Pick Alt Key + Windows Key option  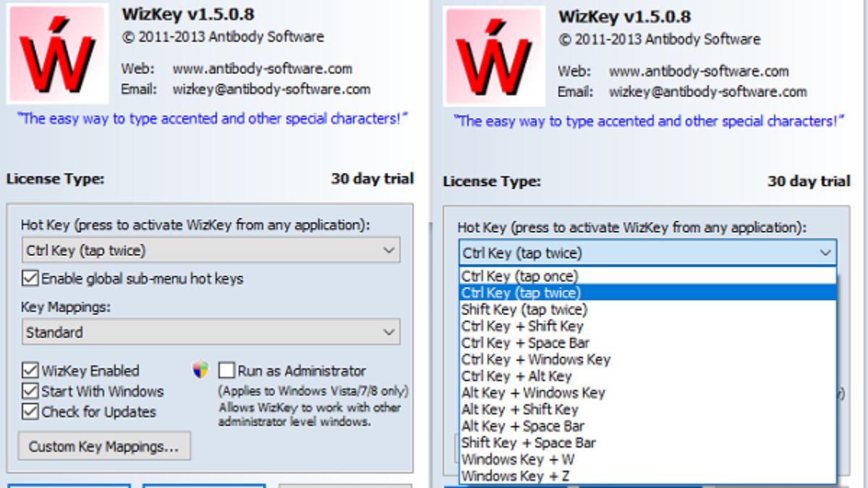tap(647, 393)
